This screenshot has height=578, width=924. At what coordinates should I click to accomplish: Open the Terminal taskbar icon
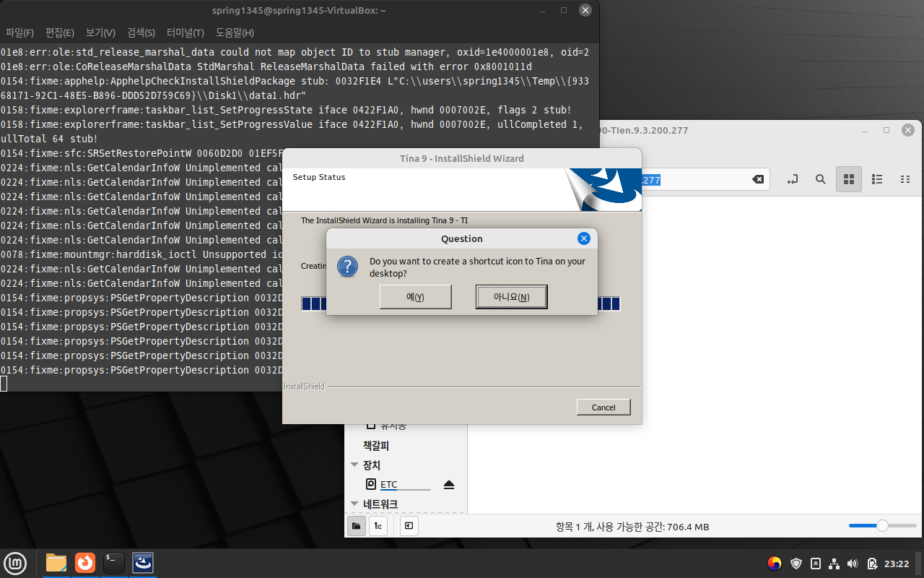[113, 563]
